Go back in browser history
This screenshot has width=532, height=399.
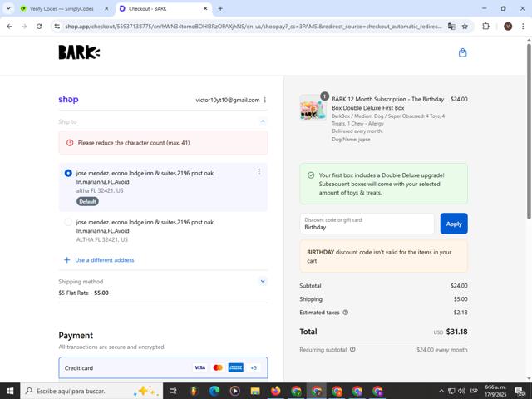pyautogui.click(x=9, y=26)
